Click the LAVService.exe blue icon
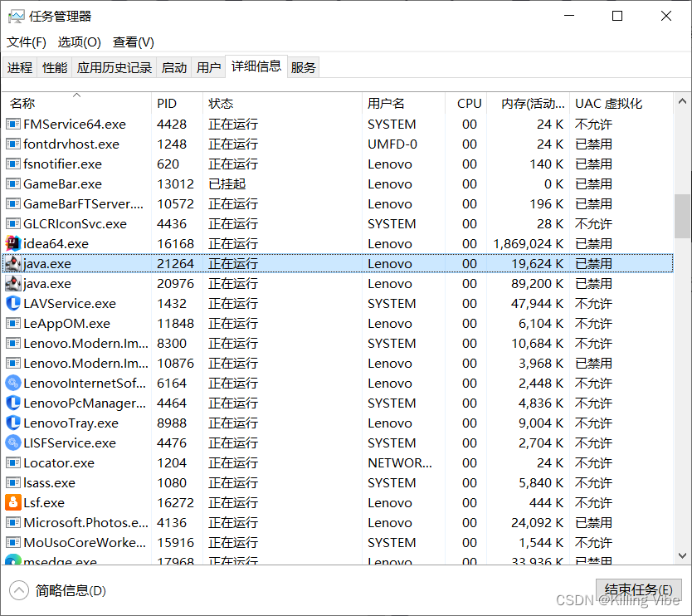692x616 pixels. pos(12,303)
